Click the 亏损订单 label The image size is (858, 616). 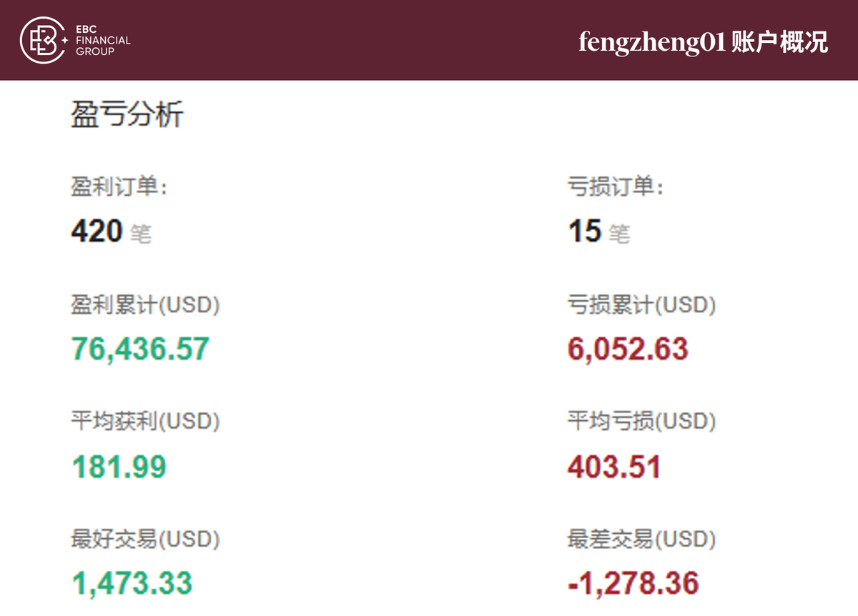pos(616,188)
